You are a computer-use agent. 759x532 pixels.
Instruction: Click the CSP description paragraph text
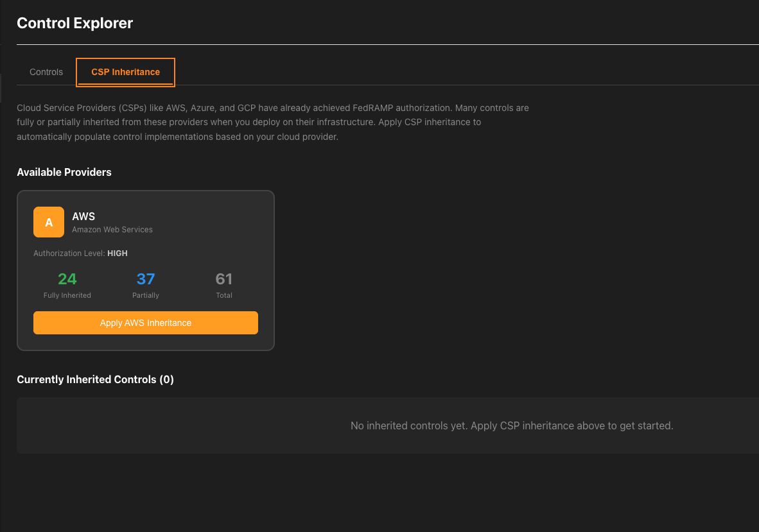[273, 122]
